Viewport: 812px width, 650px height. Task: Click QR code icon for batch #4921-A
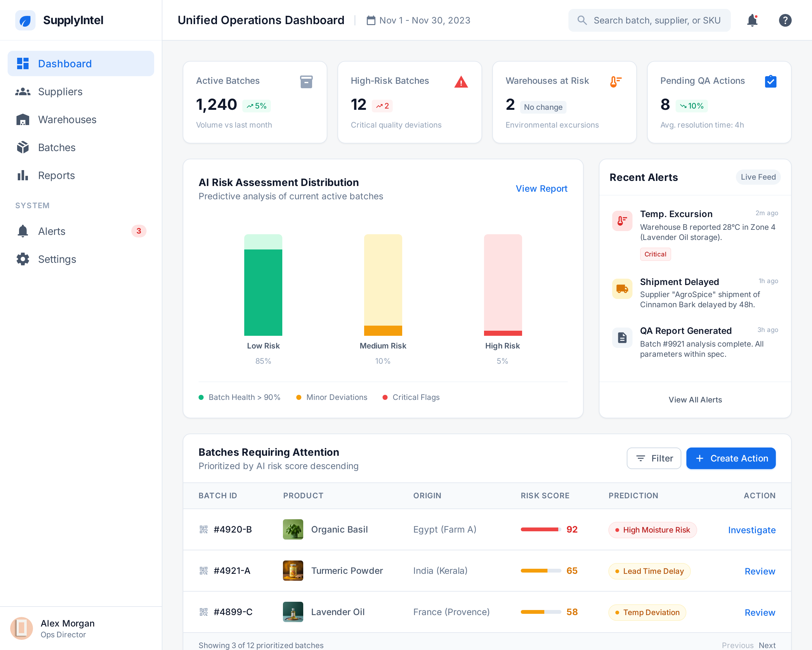tap(203, 570)
